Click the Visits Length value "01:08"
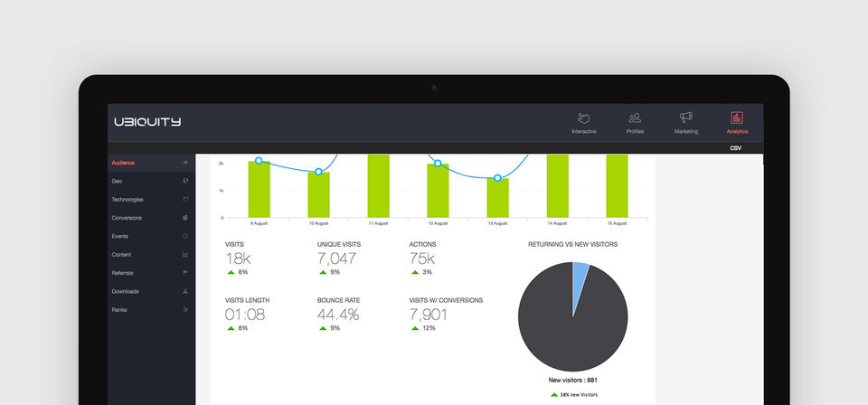 point(245,315)
